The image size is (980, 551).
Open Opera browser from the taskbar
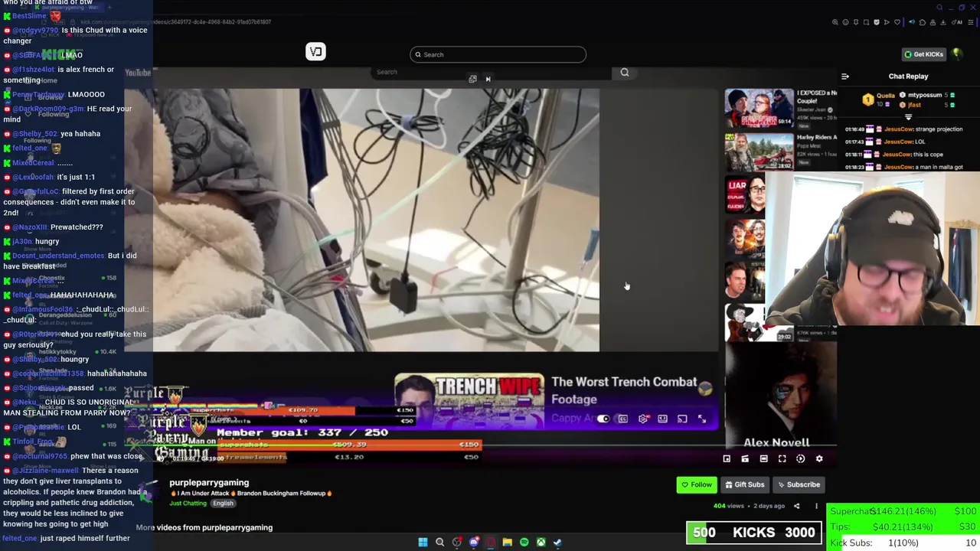491,542
